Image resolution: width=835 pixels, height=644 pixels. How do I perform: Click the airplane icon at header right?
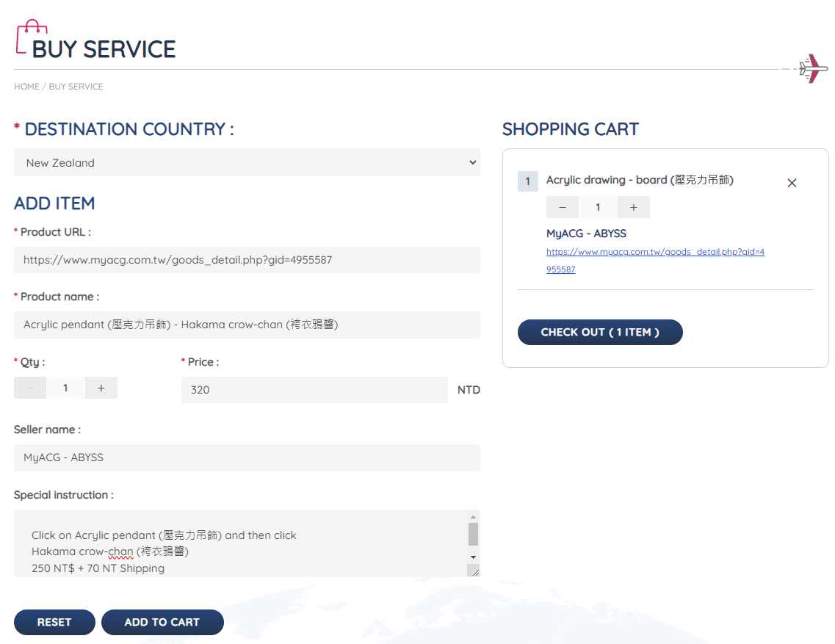pyautogui.click(x=813, y=68)
